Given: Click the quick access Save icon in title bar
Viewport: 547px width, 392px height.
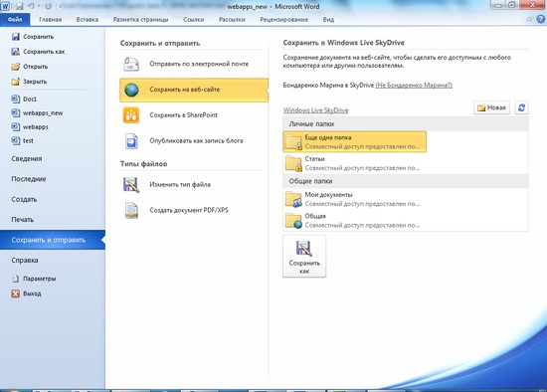Looking at the screenshot, I should click(x=19, y=6).
